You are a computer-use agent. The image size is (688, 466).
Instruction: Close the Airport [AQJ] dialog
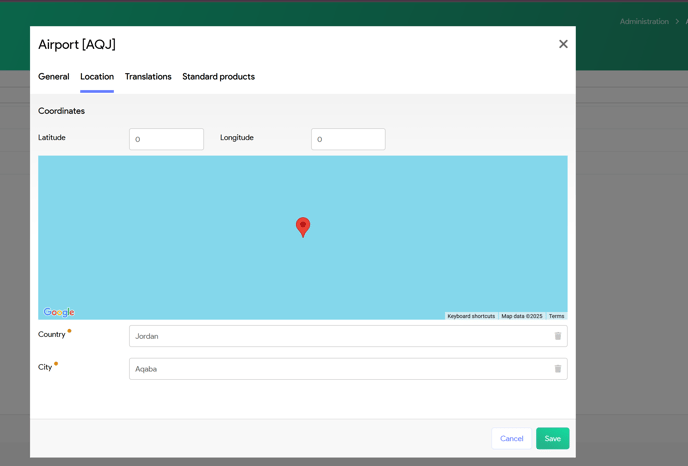pos(563,44)
